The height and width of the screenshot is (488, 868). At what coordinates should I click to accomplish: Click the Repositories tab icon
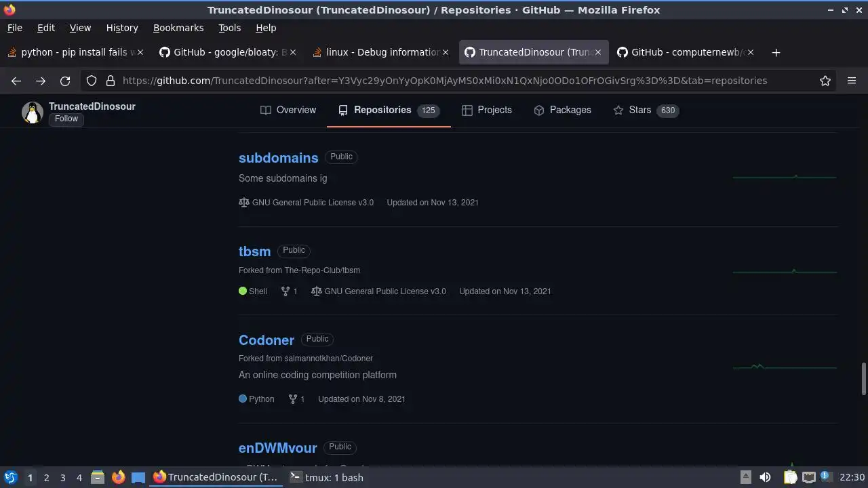tap(343, 110)
